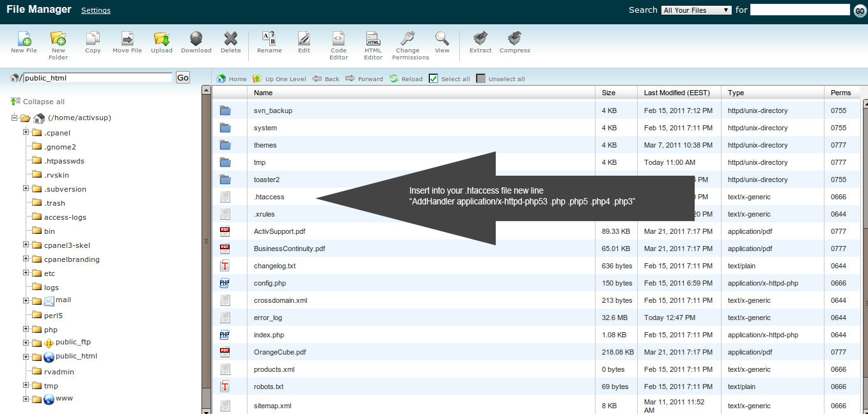Viewport: 868px width, 414px height.
Task: Open the Settings link in header
Action: tap(95, 10)
